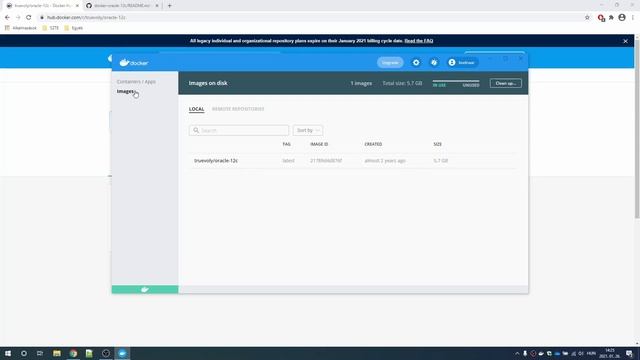Screen dimensions: 640x360
Task: Open the Alkalmazások apps bookmark
Action: [x=20, y=28]
